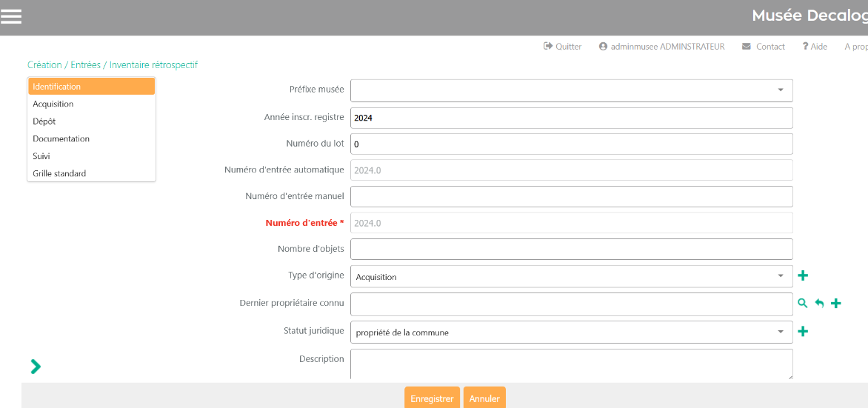Click the green plus beside Type d'origine
Viewport: 868px width, 408px height.
click(x=802, y=276)
